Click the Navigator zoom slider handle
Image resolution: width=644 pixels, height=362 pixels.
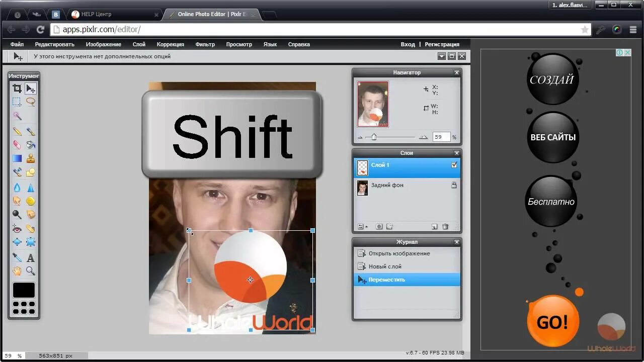(x=374, y=137)
